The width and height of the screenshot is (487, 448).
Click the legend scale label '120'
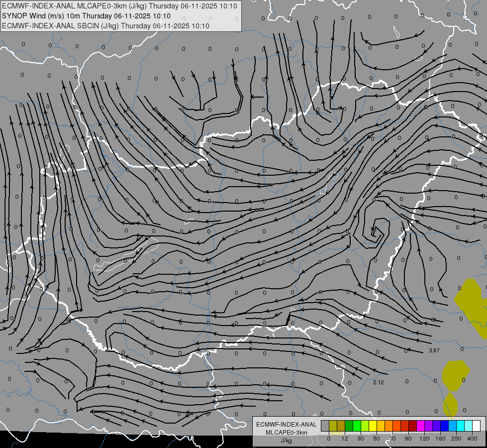click(424, 439)
